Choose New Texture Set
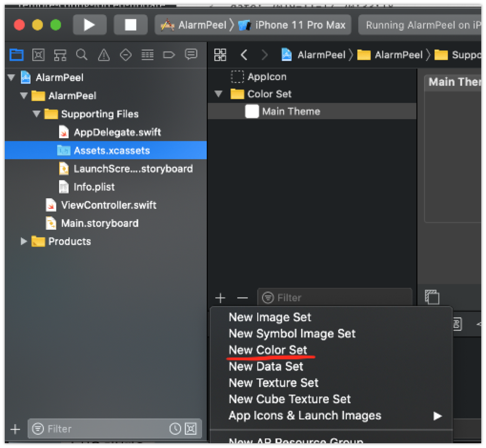 click(331, 383)
